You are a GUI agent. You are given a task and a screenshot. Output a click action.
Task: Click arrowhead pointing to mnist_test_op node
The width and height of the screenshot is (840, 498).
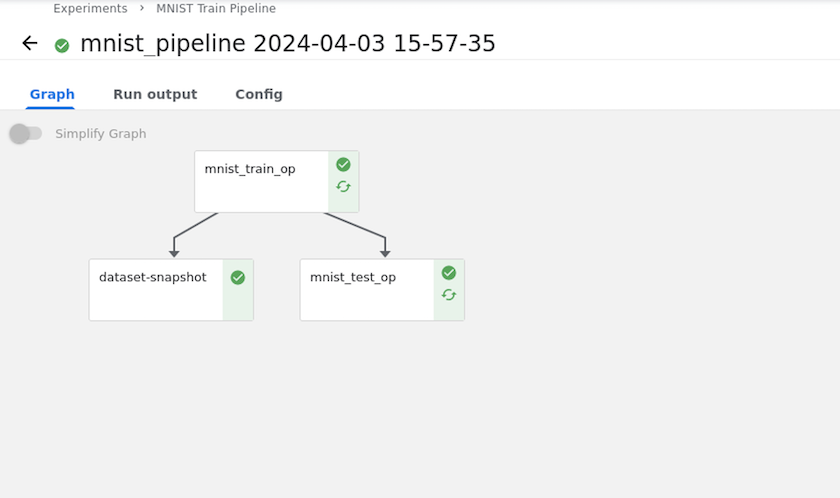pyautogui.click(x=385, y=254)
